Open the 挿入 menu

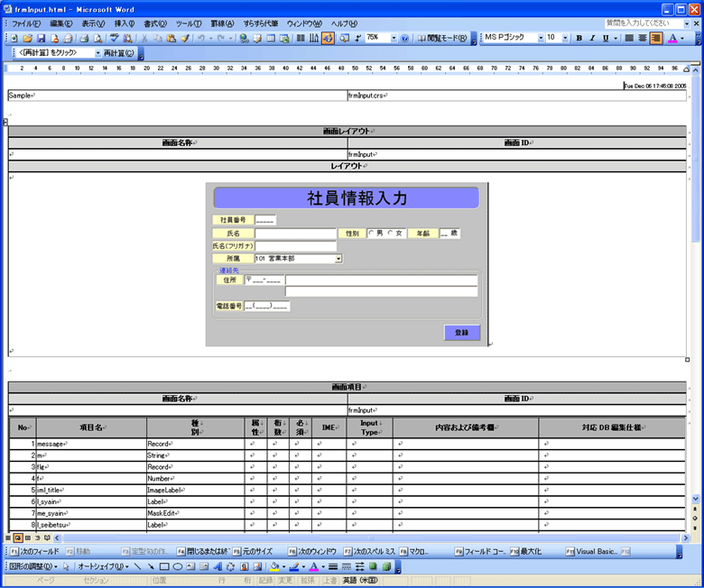[x=125, y=23]
